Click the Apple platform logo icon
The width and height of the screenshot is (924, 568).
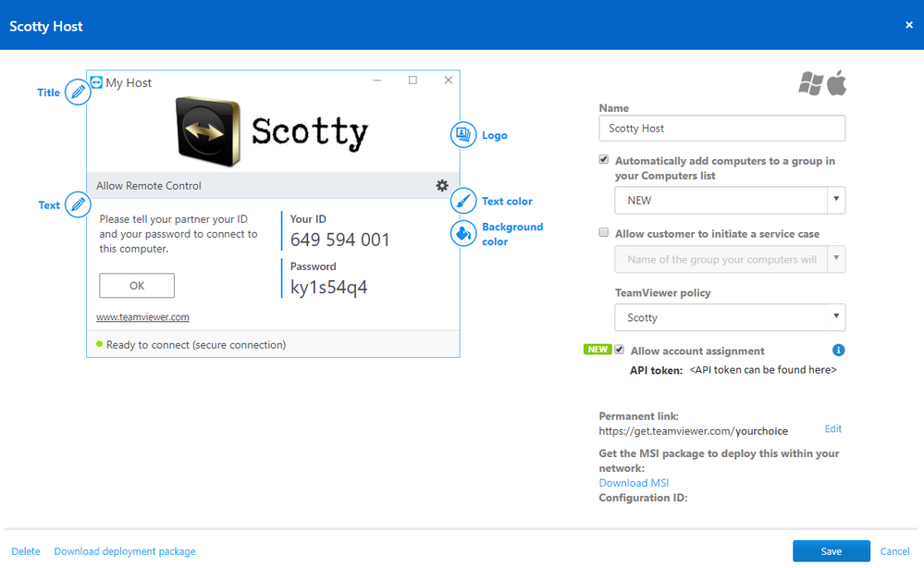click(837, 82)
